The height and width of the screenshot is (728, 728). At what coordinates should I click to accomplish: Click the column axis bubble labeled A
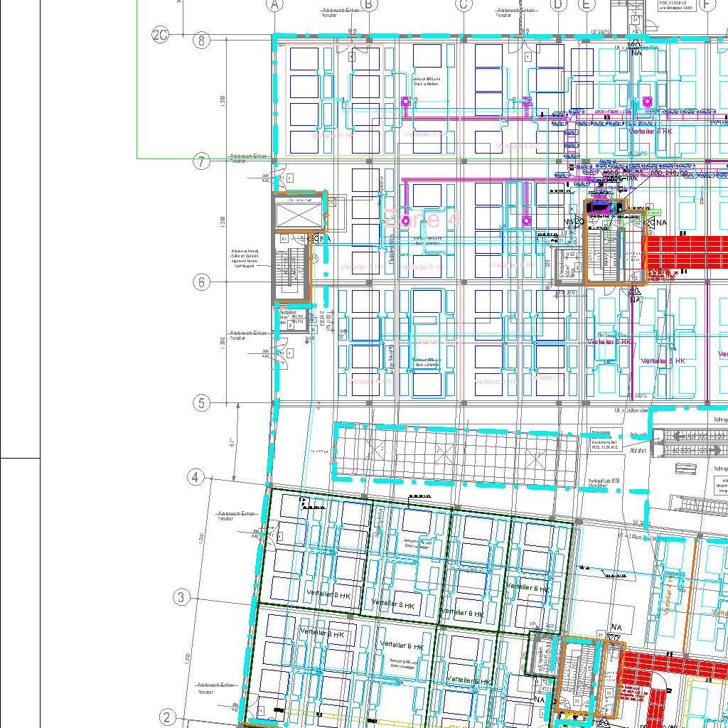tap(274, 5)
